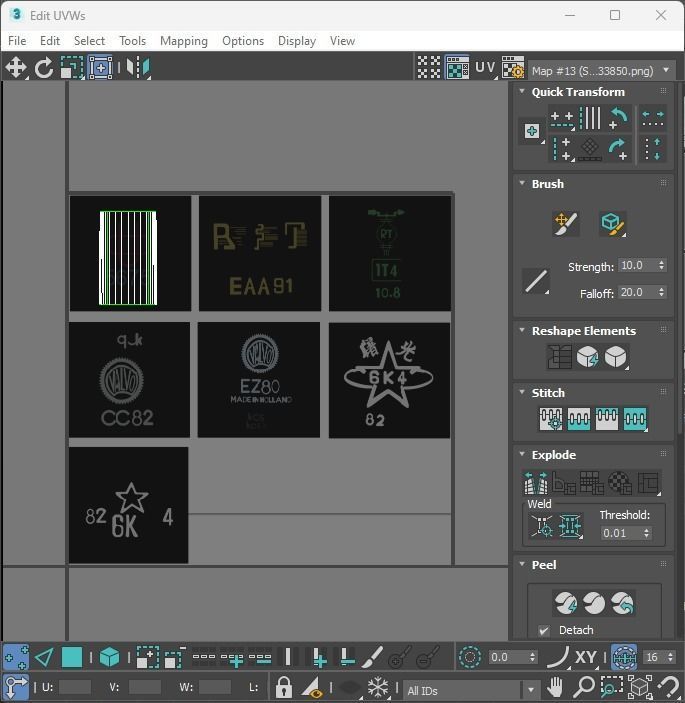Increase Strength using spinner arrows
This screenshot has height=703, width=685.
coord(661,265)
